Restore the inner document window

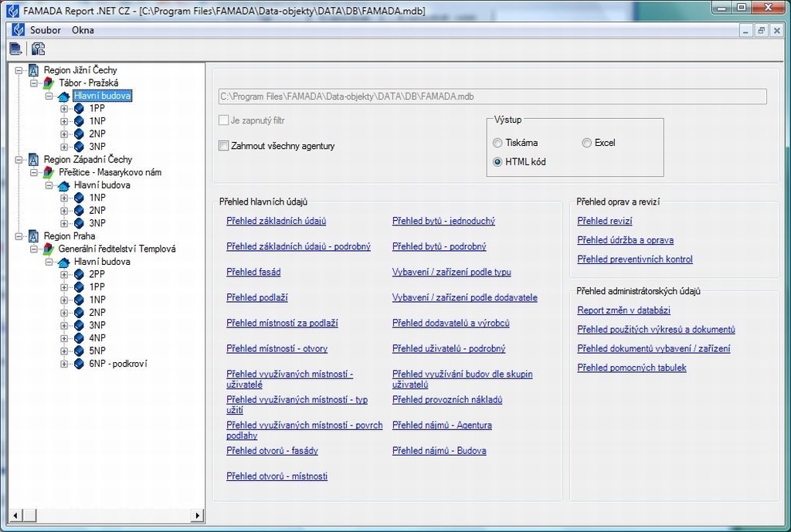pos(761,30)
